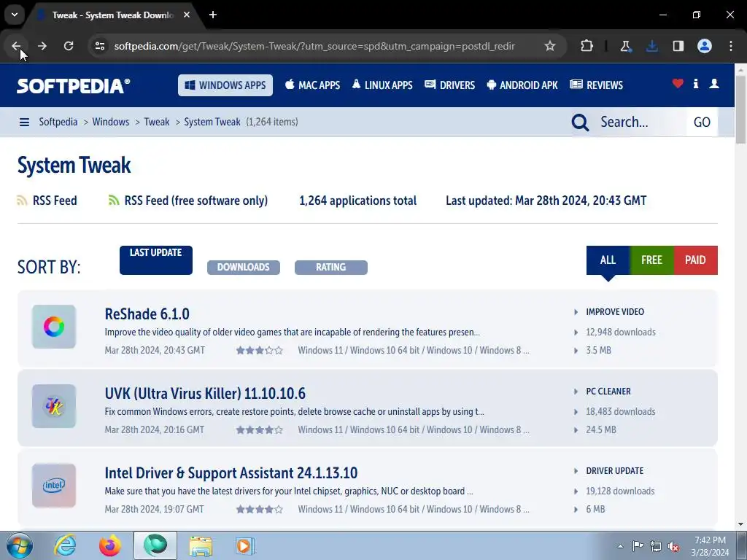Click the page vertical scrollbar thumb
The width and height of the screenshot is (747, 560).
coord(740,109)
